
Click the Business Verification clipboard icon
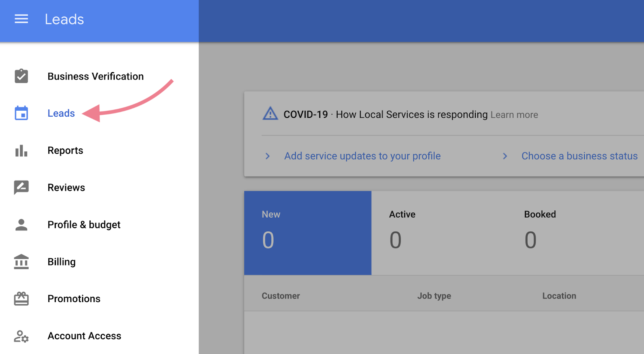21,76
